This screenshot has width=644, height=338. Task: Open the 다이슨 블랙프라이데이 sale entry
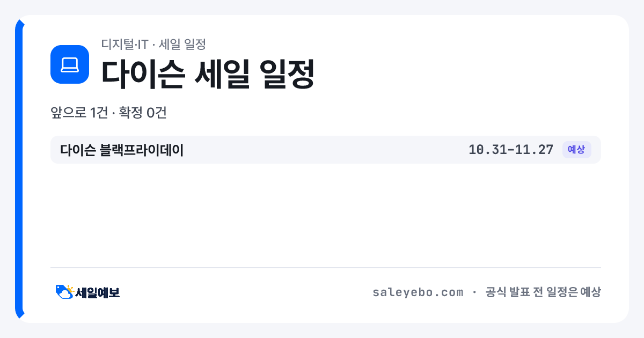(x=326, y=150)
